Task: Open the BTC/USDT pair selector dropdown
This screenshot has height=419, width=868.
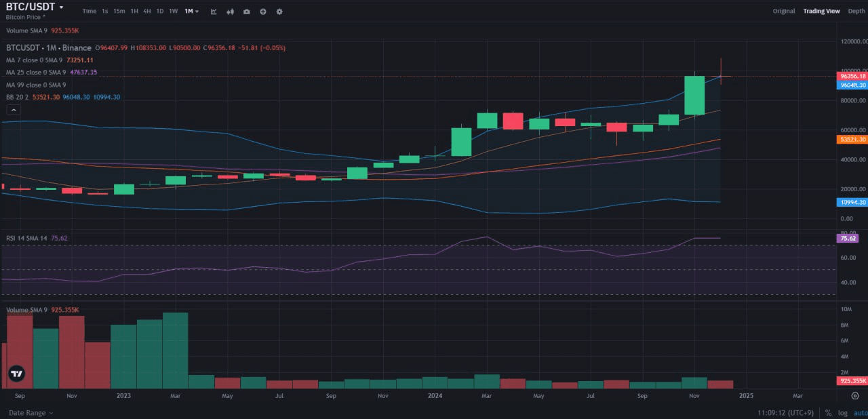Action: click(x=35, y=7)
